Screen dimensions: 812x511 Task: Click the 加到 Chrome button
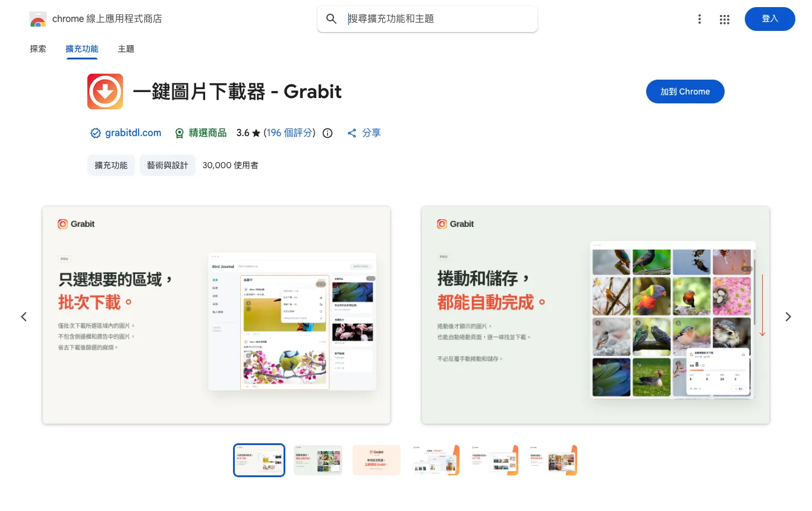[685, 92]
